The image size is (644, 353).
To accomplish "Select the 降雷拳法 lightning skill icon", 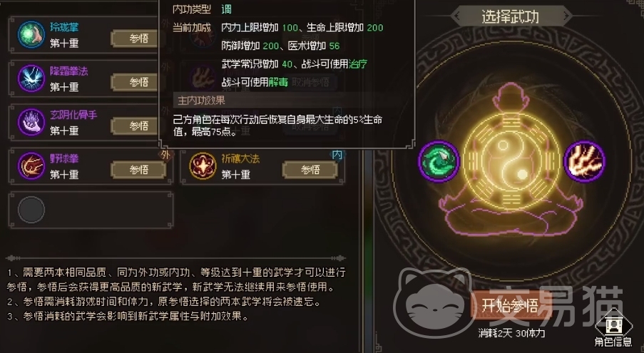I will click(x=31, y=78).
